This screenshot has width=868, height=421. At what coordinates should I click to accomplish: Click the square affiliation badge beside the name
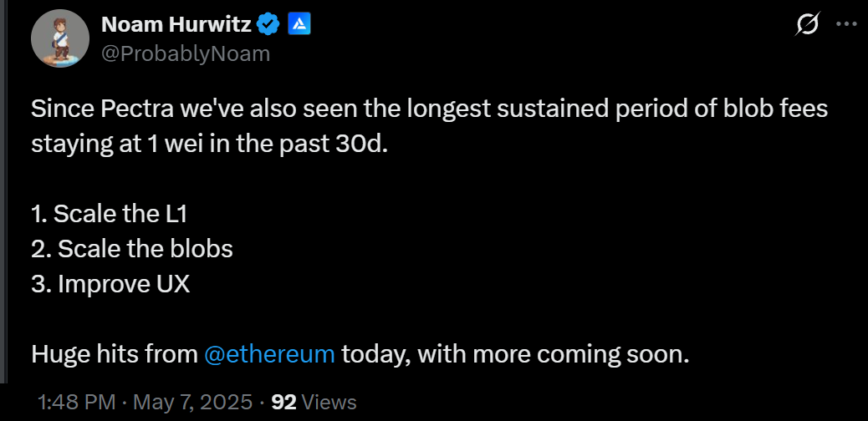(299, 25)
